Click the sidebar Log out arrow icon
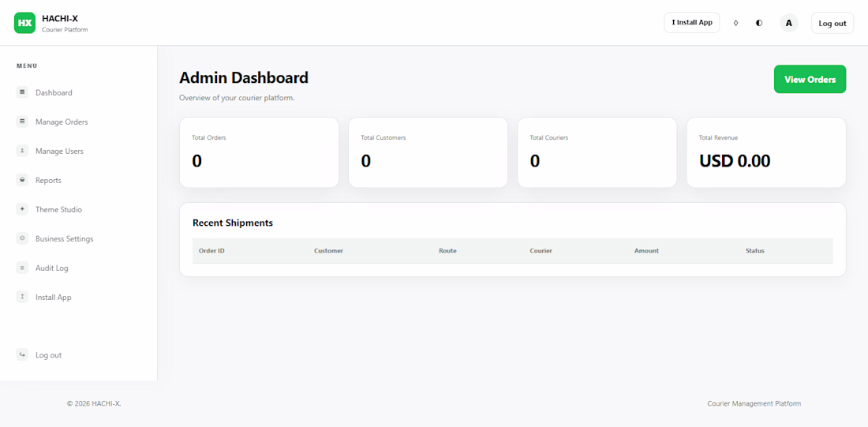This screenshot has height=427, width=868. click(22, 354)
